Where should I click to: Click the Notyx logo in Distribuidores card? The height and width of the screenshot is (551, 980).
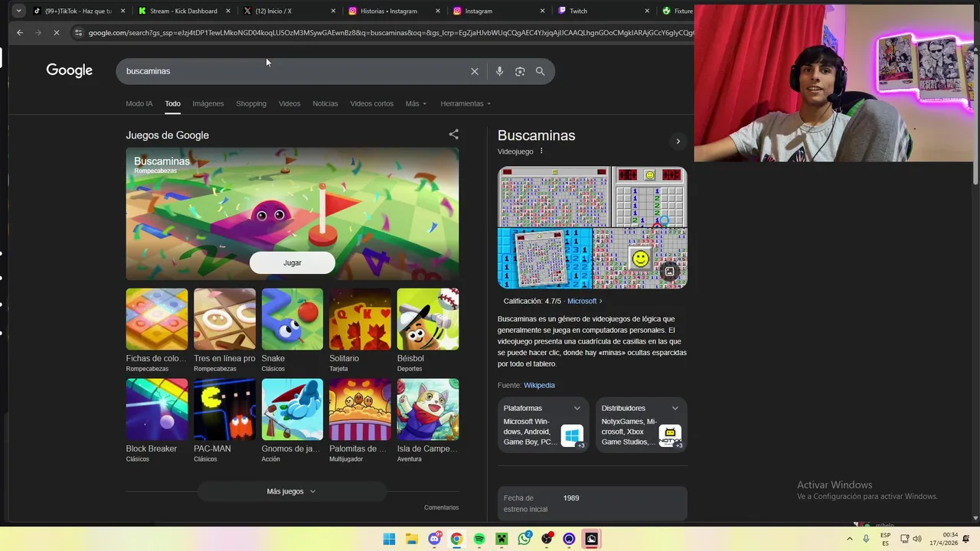670,435
